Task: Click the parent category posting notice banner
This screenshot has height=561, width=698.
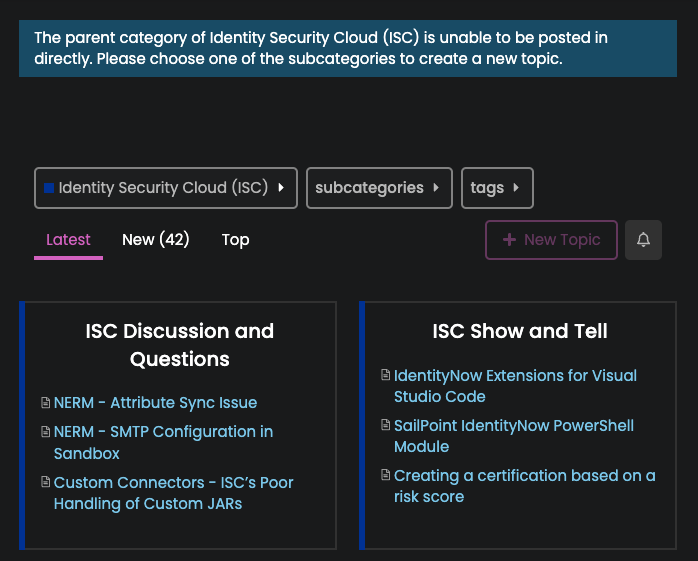Action: click(x=348, y=48)
